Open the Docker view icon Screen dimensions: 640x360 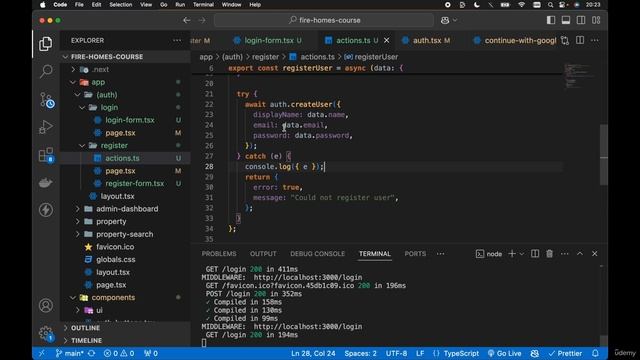click(x=46, y=182)
